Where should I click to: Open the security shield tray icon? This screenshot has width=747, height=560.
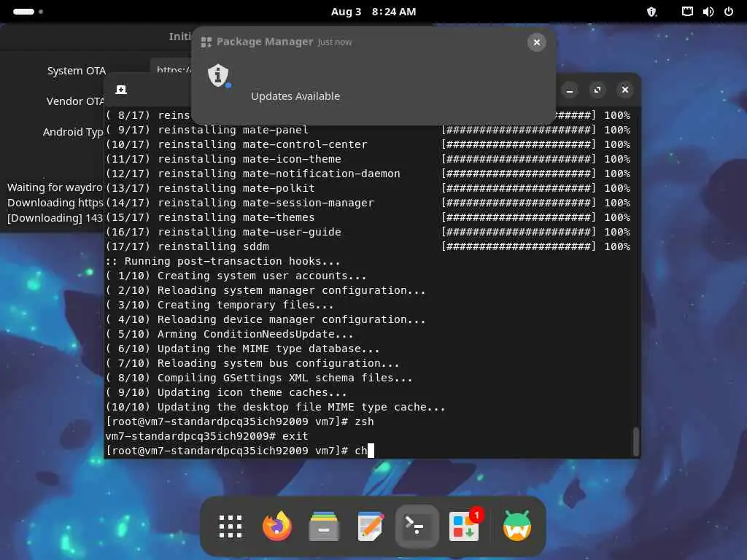pos(651,12)
